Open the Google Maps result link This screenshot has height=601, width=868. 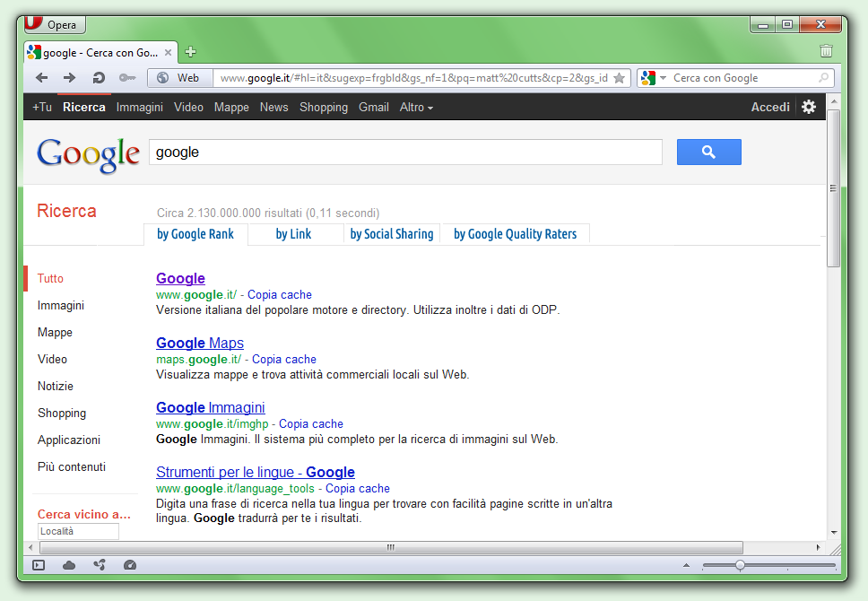pyautogui.click(x=200, y=344)
